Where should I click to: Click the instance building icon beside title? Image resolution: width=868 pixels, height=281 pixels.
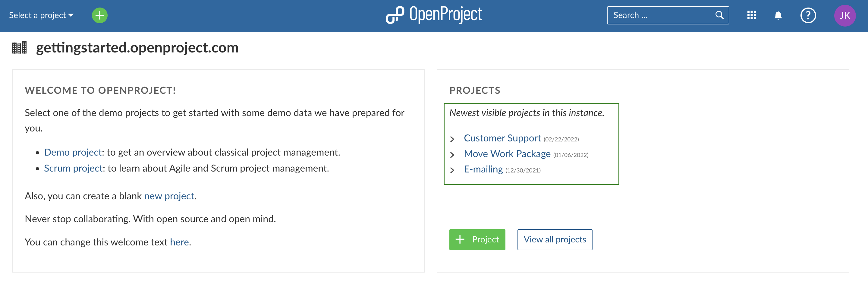pos(19,48)
